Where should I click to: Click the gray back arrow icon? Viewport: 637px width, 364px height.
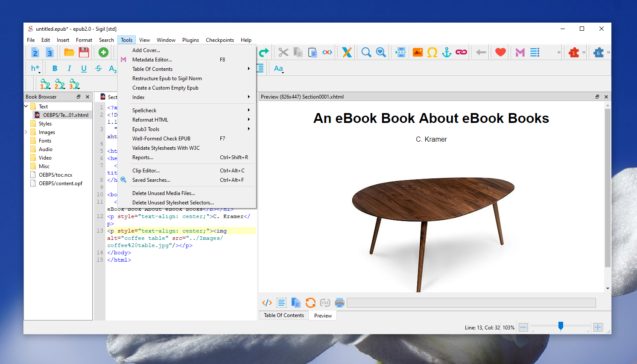coord(481,52)
